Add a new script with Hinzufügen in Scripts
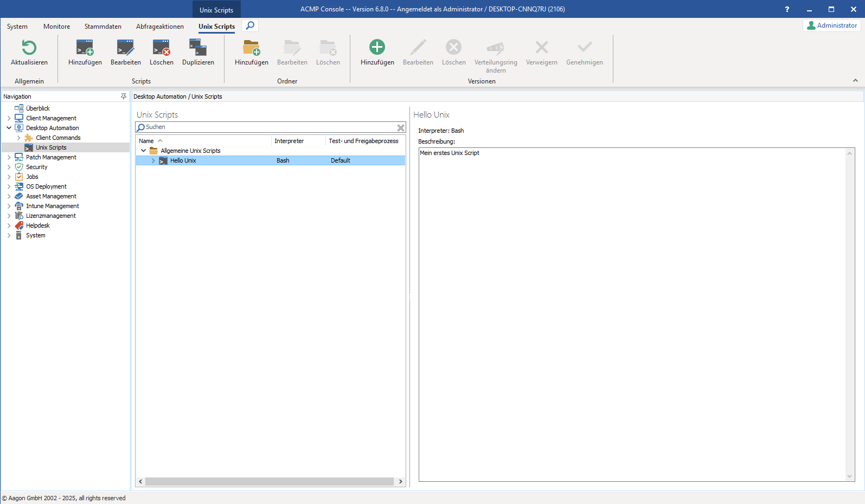Image resolution: width=865 pixels, height=504 pixels. 85,48
